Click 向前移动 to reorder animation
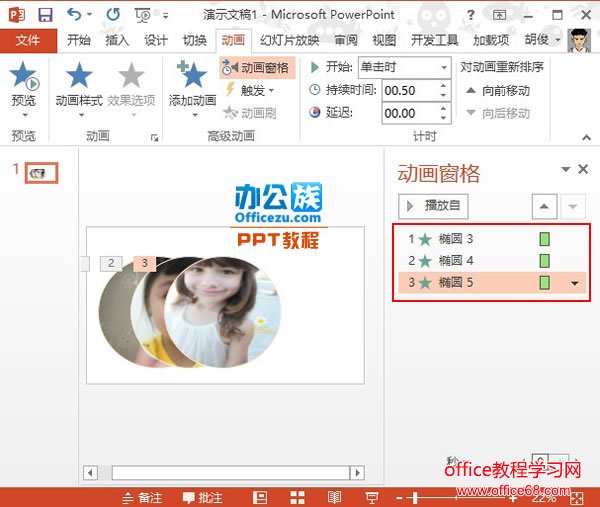Viewport: 600px width, 507px height. coord(498,91)
